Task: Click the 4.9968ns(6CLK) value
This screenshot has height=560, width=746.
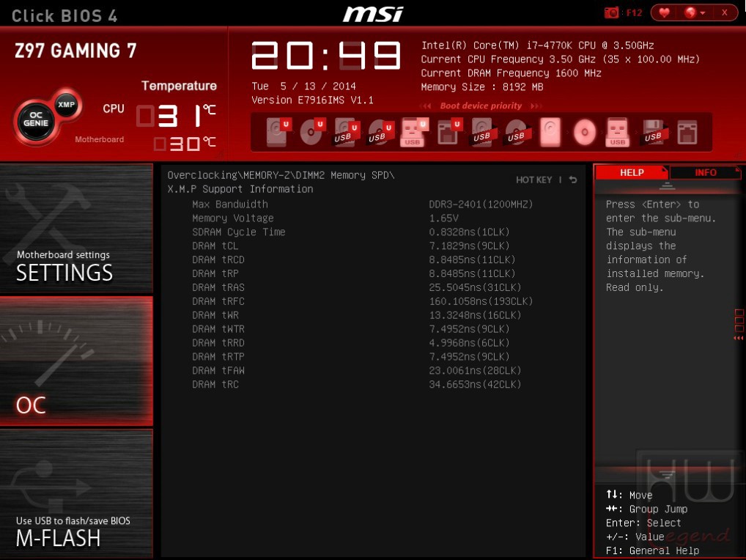Action: [x=469, y=342]
